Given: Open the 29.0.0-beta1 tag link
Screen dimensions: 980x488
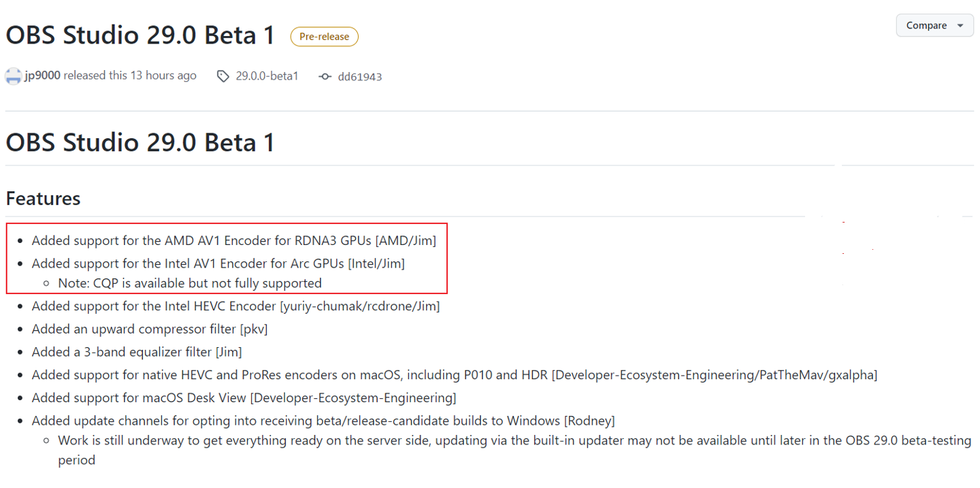Looking at the screenshot, I should click(267, 76).
